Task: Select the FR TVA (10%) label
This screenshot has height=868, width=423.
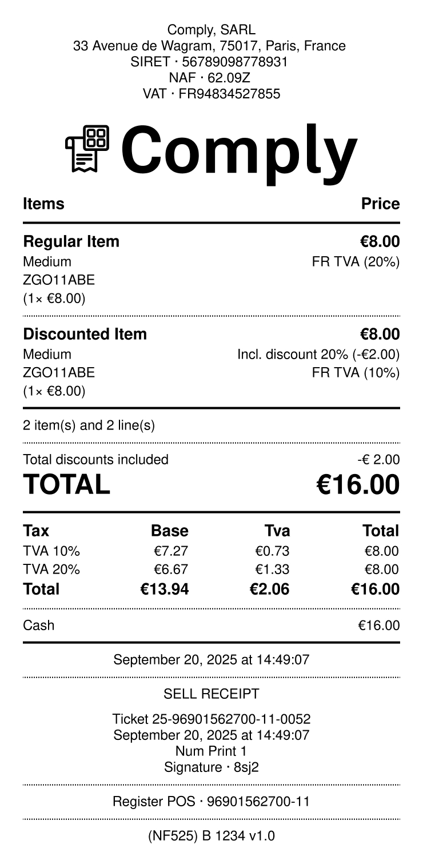Action: tap(356, 373)
